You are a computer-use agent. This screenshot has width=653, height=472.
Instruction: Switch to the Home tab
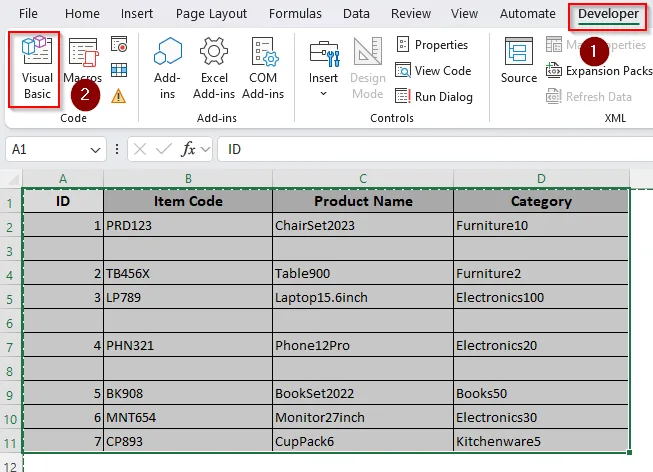tap(82, 14)
